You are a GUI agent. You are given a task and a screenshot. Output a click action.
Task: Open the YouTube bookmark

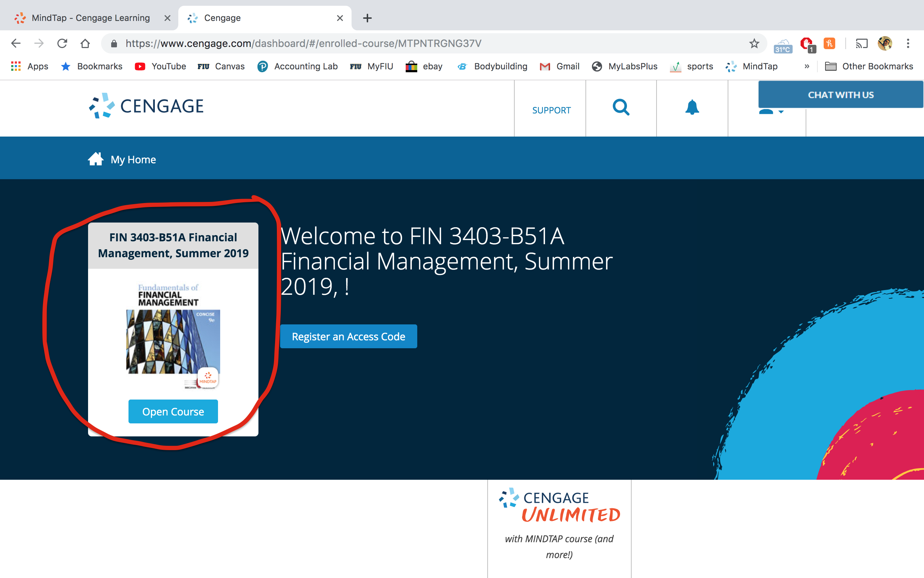[x=160, y=66]
